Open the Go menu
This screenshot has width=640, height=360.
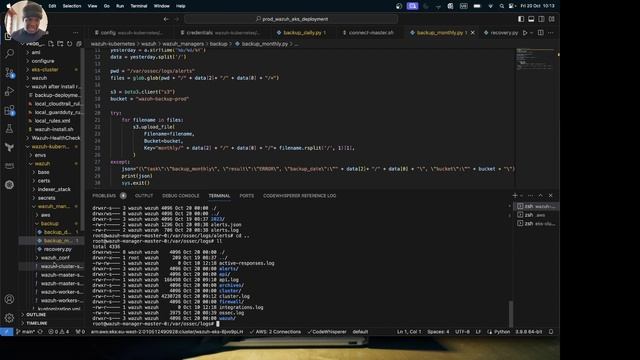point(107,6)
